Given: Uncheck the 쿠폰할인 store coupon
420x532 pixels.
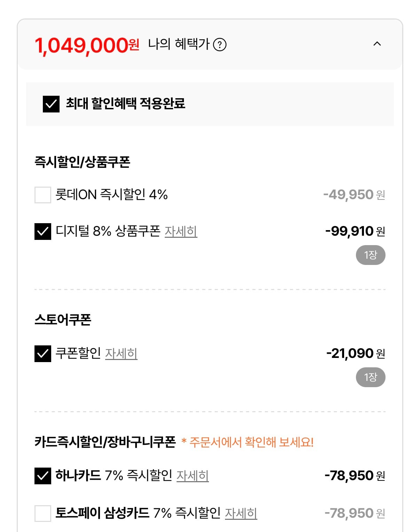Looking at the screenshot, I should (43, 353).
